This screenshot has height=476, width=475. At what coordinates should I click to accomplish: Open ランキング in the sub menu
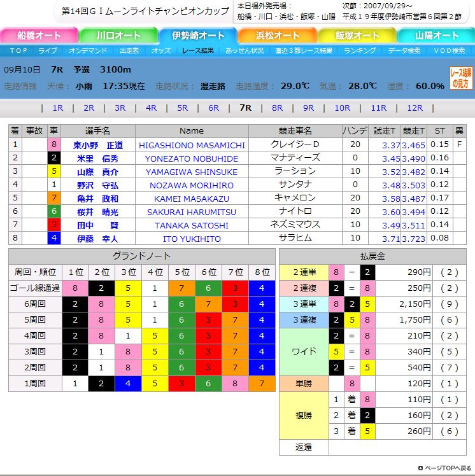tap(360, 50)
